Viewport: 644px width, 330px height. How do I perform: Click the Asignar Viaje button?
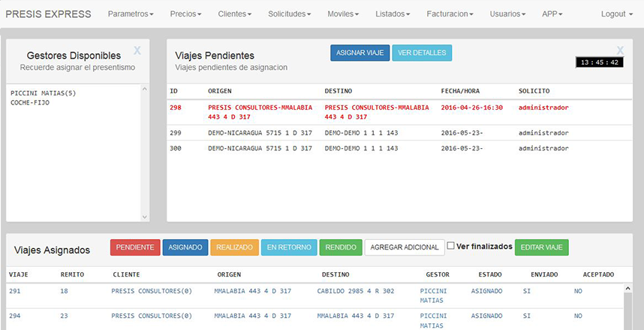pyautogui.click(x=360, y=53)
